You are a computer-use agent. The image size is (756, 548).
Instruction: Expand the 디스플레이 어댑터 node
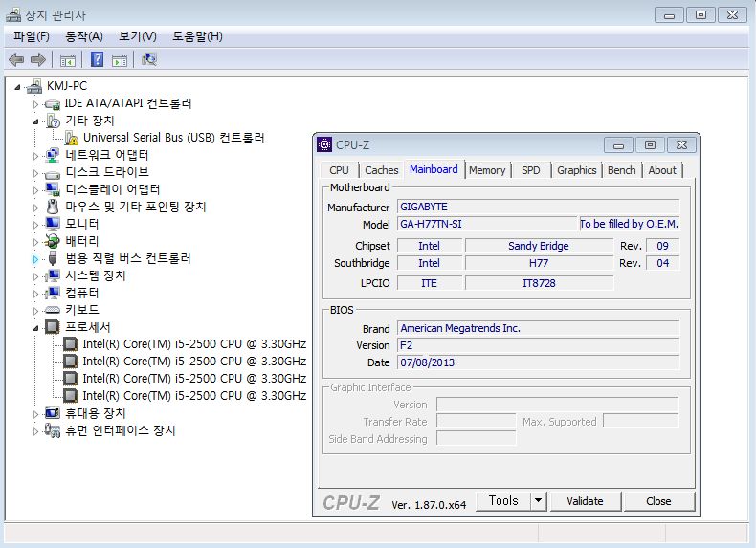click(x=35, y=190)
